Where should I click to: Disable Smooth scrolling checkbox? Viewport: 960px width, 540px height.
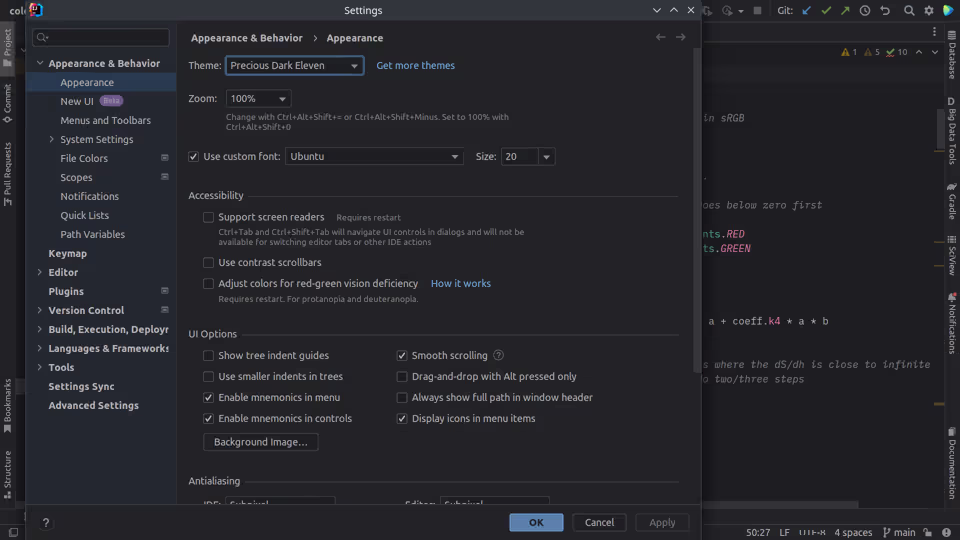click(402, 356)
